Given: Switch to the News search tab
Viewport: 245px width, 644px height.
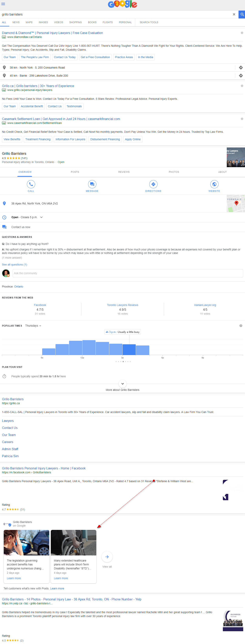Looking at the screenshot, I should pyautogui.click(x=16, y=22).
